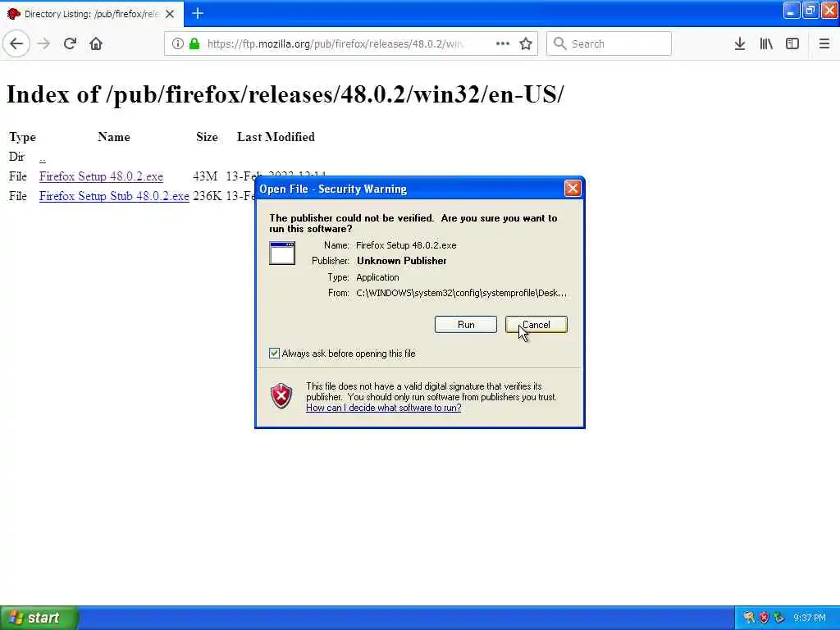Click the Unknown Publisher text
The height and width of the screenshot is (630, 840).
(402, 261)
